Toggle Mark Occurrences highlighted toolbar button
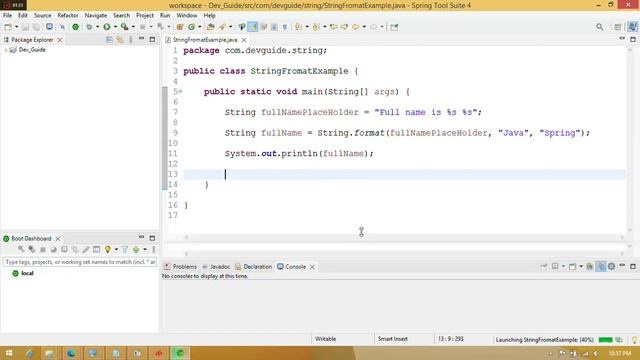Image resolution: width=640 pixels, height=360 pixels. (x=253, y=27)
